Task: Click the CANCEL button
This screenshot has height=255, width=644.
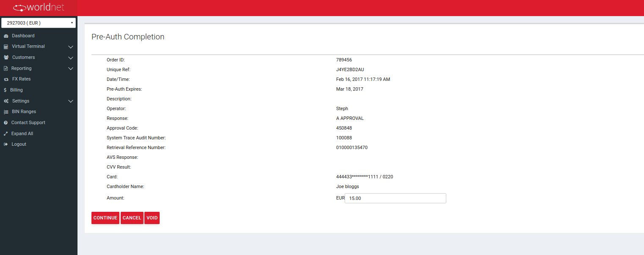Action: pos(132,218)
